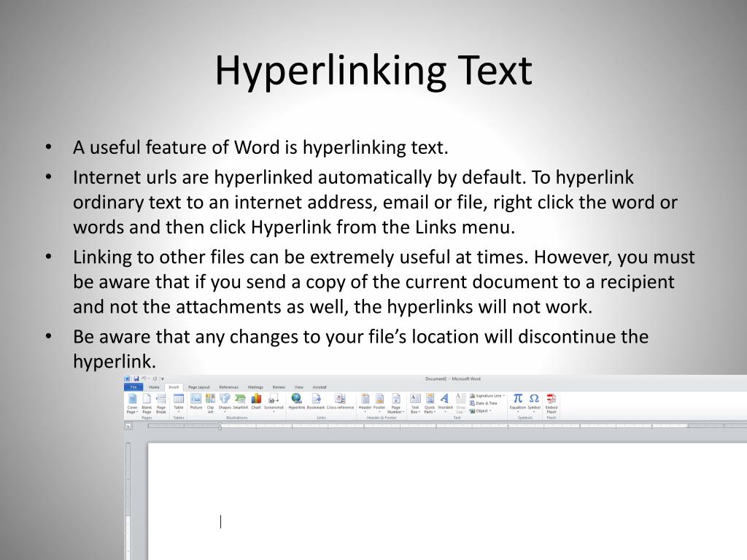The height and width of the screenshot is (560, 747).
Task: Open the File tab
Action: pos(133,387)
